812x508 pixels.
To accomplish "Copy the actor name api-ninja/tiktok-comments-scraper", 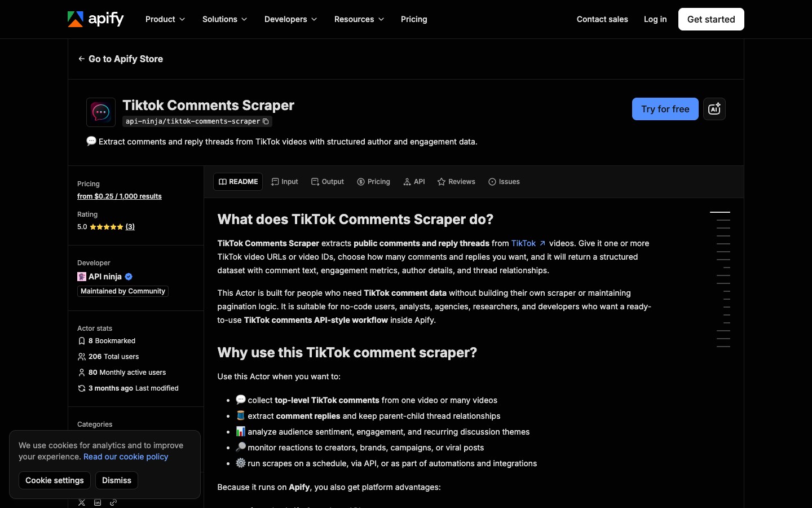I will coord(266,121).
